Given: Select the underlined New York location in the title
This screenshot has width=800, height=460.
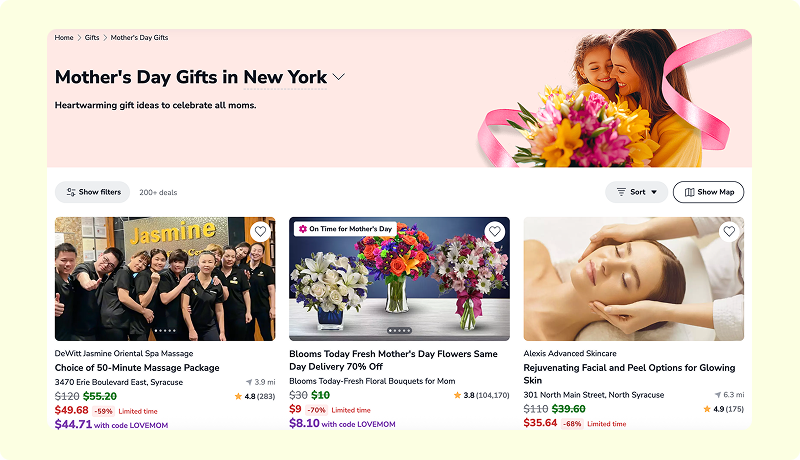Looking at the screenshot, I should 285,77.
